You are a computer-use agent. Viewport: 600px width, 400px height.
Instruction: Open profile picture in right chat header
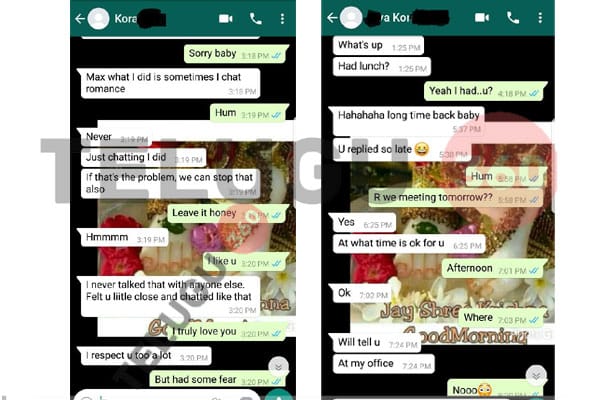351,18
